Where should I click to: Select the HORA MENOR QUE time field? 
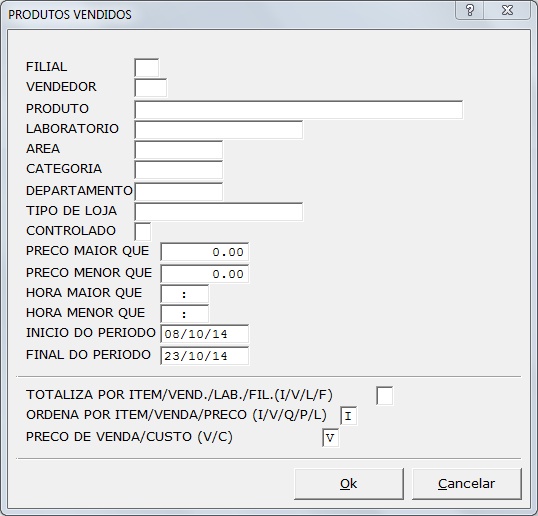185,314
